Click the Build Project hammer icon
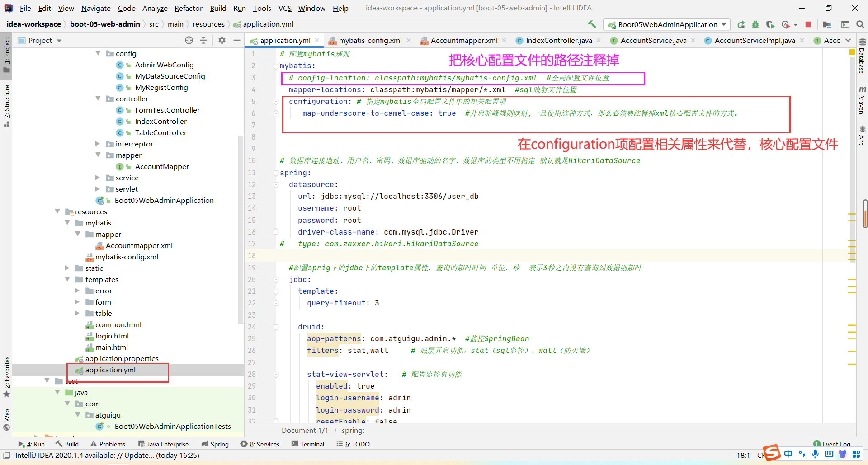The image size is (868, 465). [x=592, y=24]
